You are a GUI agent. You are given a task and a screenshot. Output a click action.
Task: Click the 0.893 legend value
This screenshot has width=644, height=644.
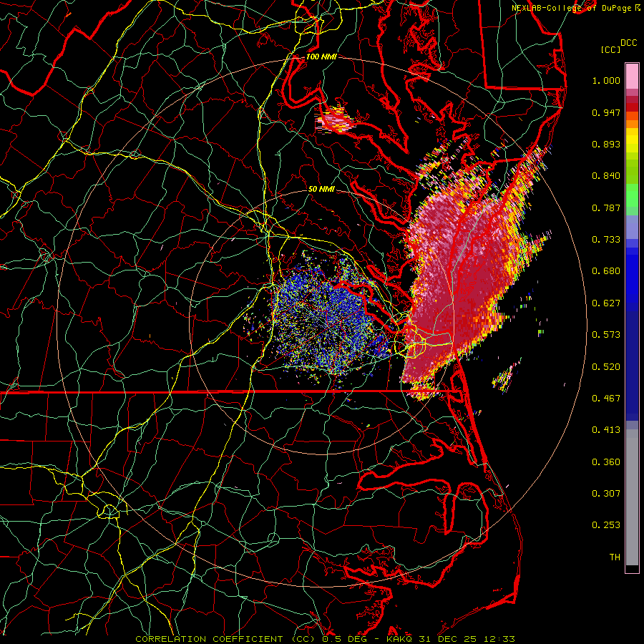point(606,144)
